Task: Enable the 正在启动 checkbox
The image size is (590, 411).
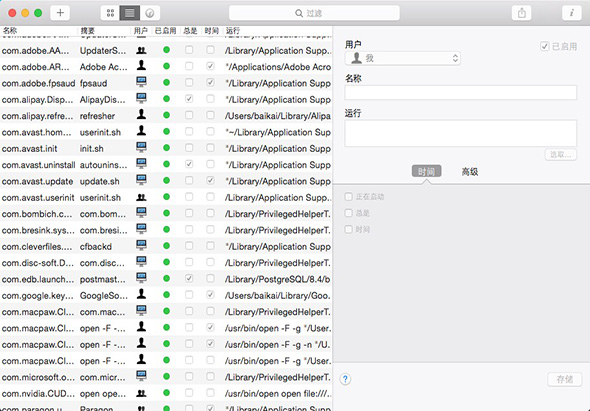Action: click(349, 196)
